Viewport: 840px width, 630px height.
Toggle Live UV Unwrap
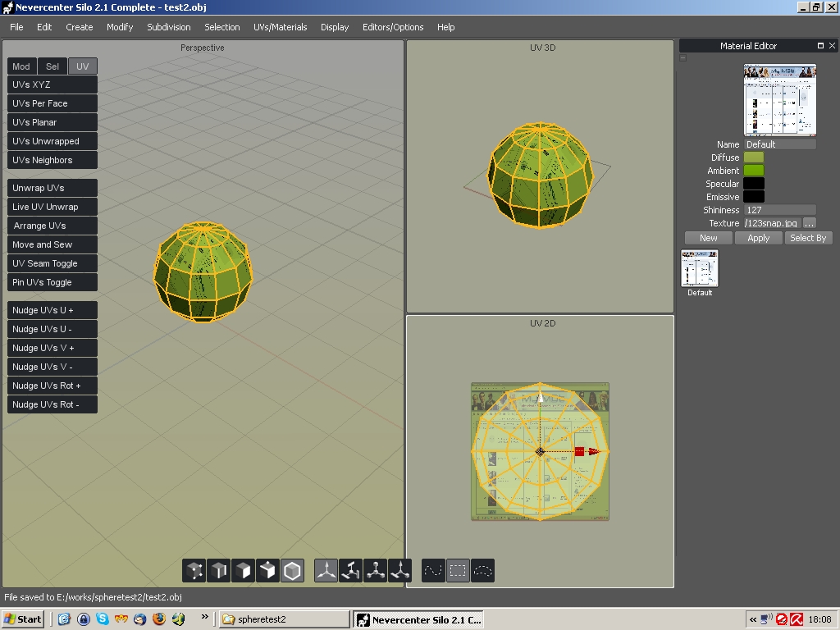point(52,207)
